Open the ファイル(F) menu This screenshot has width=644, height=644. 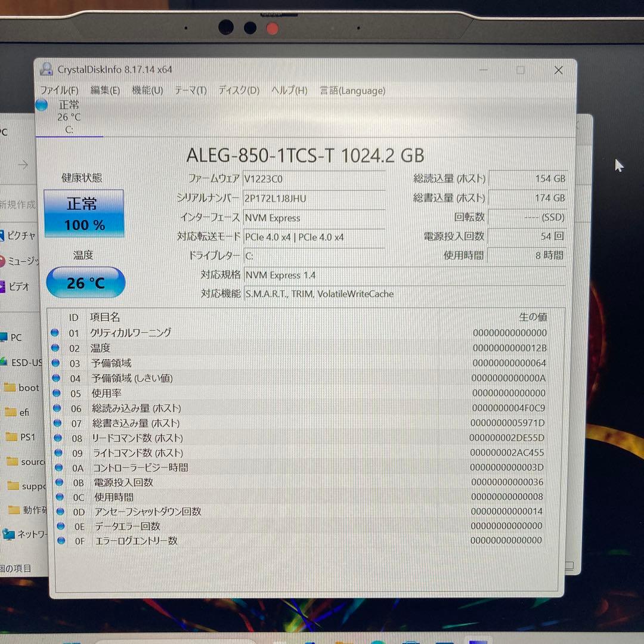(60, 90)
